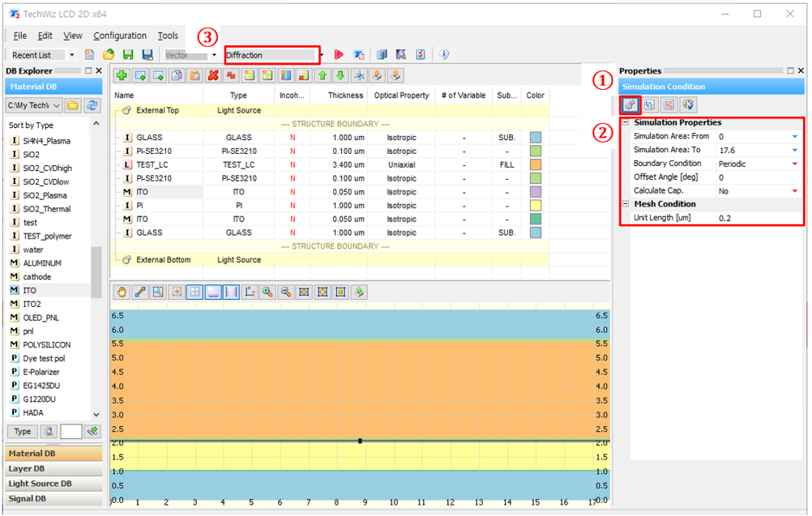Image resolution: width=812 pixels, height=516 pixels.
Task: Refresh the Material DB list
Action: [92, 105]
